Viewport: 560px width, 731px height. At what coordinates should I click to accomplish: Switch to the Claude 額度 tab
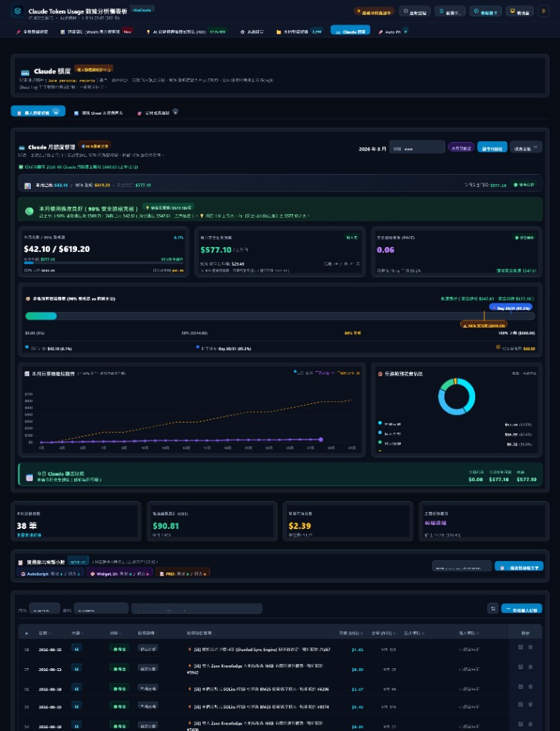(350, 31)
